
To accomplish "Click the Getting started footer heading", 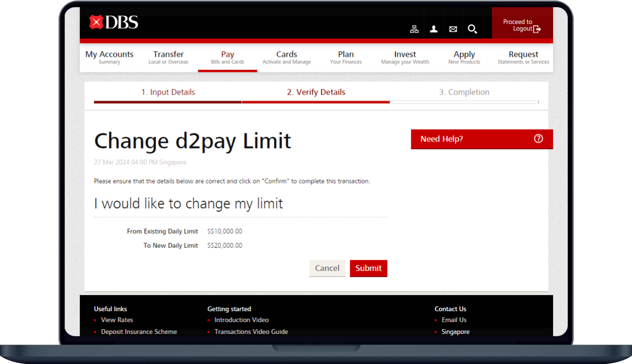I will [x=229, y=309].
